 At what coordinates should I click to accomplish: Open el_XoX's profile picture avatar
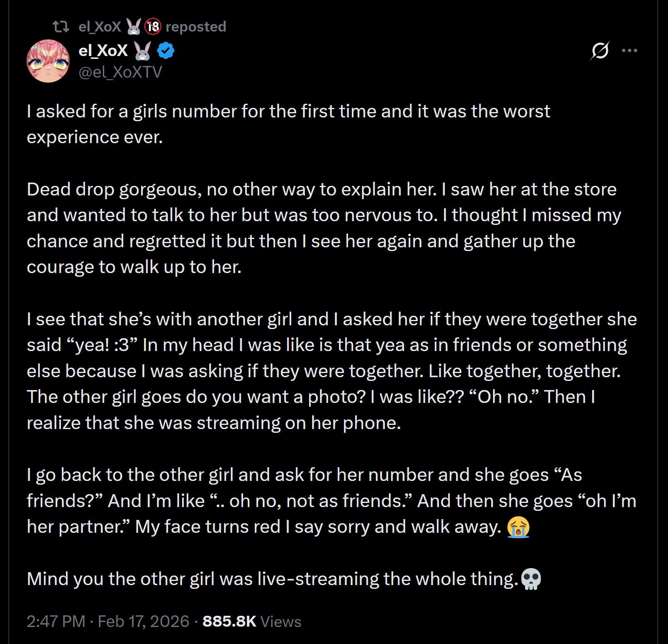pos(48,61)
